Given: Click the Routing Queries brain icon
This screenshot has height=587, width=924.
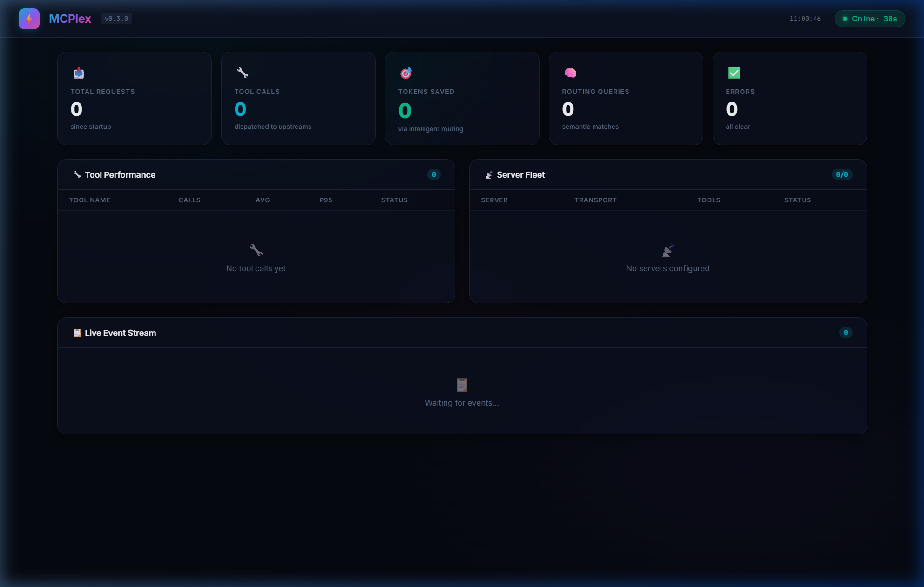Looking at the screenshot, I should [570, 73].
